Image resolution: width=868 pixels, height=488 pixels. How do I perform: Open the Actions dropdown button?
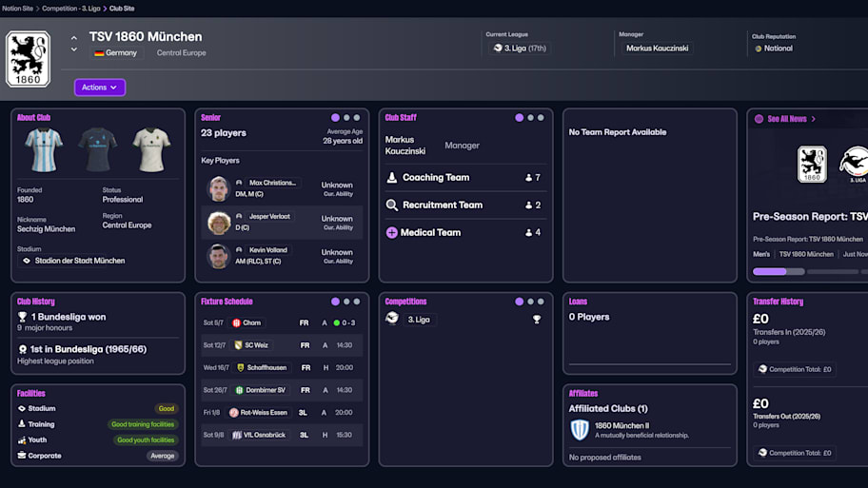click(x=100, y=88)
